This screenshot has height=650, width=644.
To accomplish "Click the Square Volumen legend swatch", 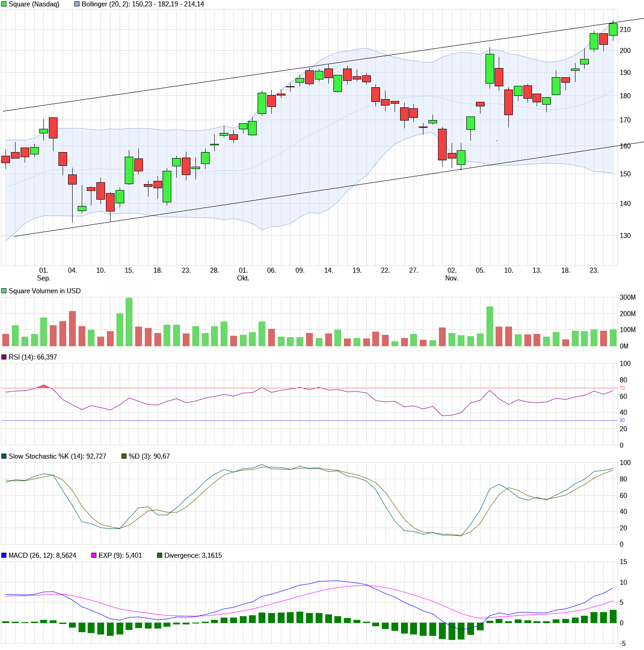I will pos(4,291).
